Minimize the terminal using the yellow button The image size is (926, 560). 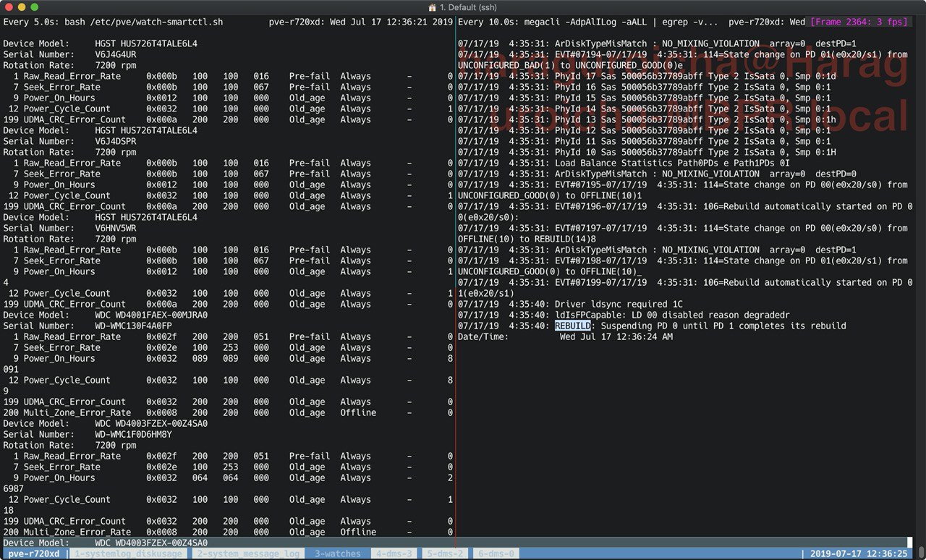tap(21, 7)
